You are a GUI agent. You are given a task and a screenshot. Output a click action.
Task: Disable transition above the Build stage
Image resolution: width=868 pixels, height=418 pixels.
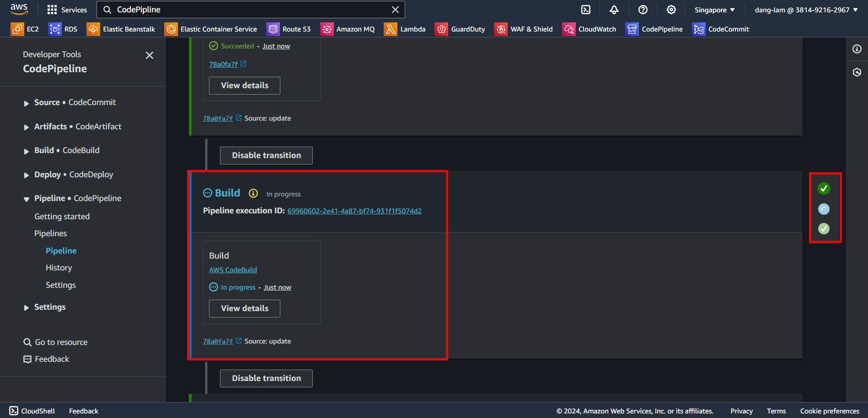pyautogui.click(x=266, y=155)
